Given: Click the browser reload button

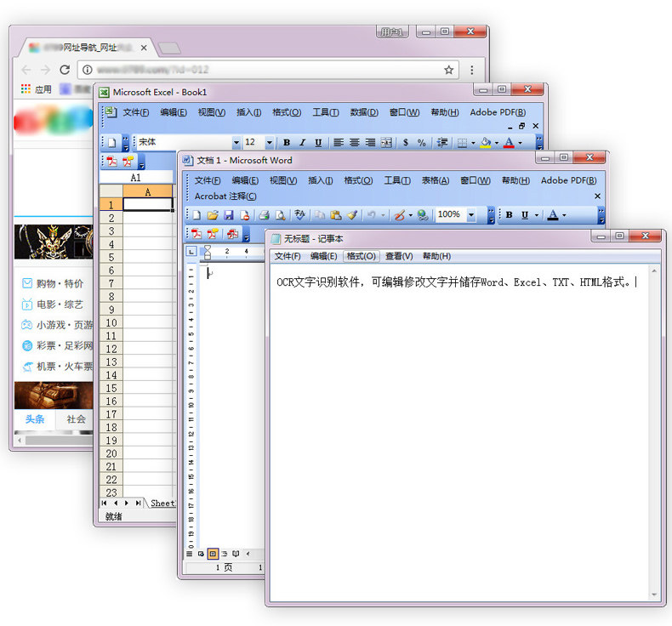Looking at the screenshot, I should [x=65, y=70].
